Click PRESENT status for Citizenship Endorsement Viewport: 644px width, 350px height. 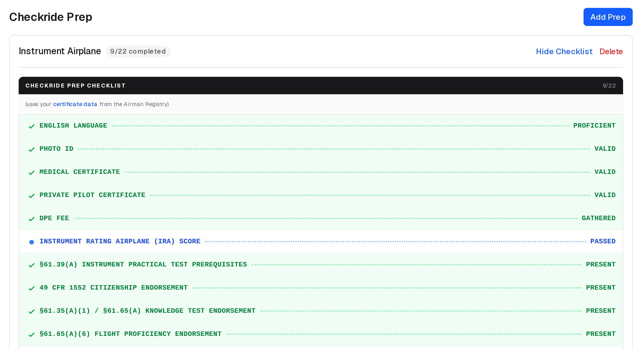pos(601,288)
